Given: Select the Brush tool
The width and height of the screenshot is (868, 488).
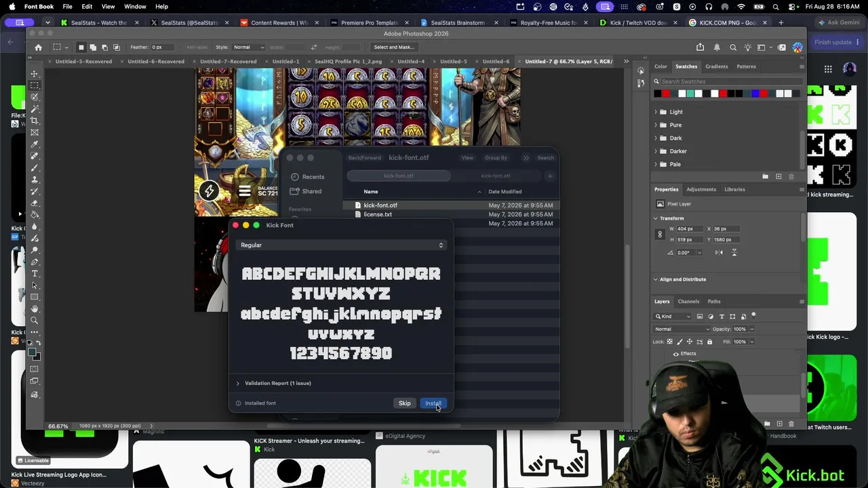Looking at the screenshot, I should pos(35,168).
